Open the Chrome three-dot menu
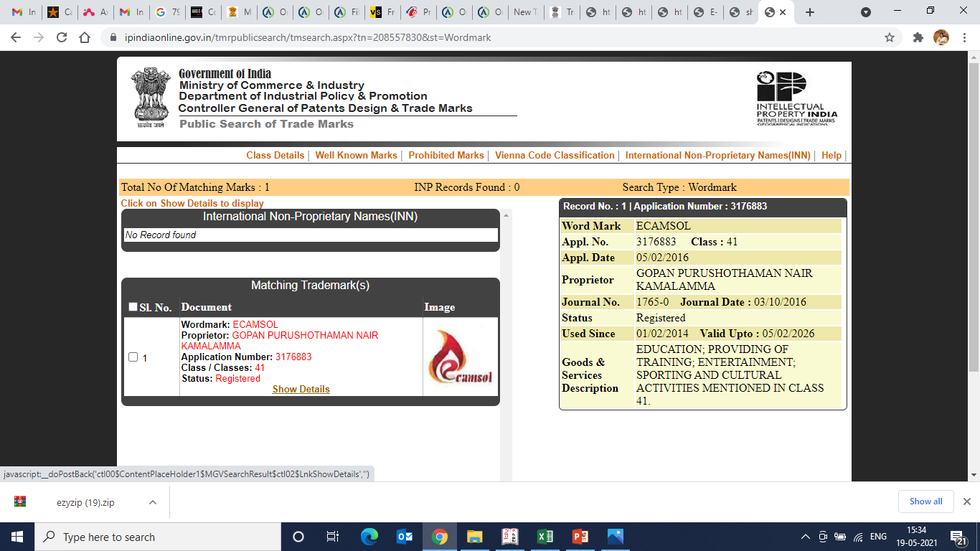This screenshot has width=980, height=551. tap(965, 37)
